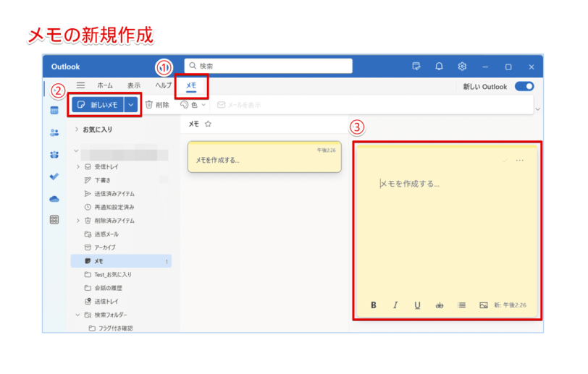Open the Groups icon in sidebar
This screenshot has height=374, width=588.
[x=54, y=154]
